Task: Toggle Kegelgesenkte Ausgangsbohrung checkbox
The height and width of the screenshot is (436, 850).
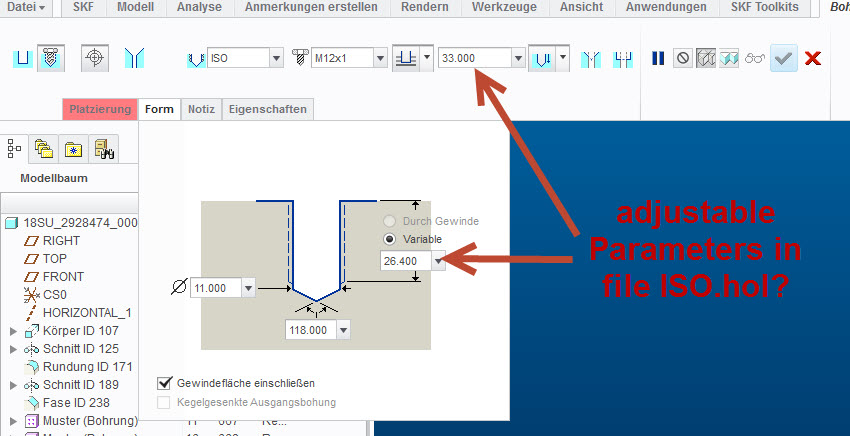Action: pos(163,402)
